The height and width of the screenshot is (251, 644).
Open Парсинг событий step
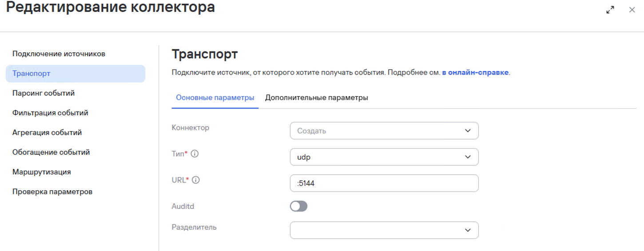(44, 93)
